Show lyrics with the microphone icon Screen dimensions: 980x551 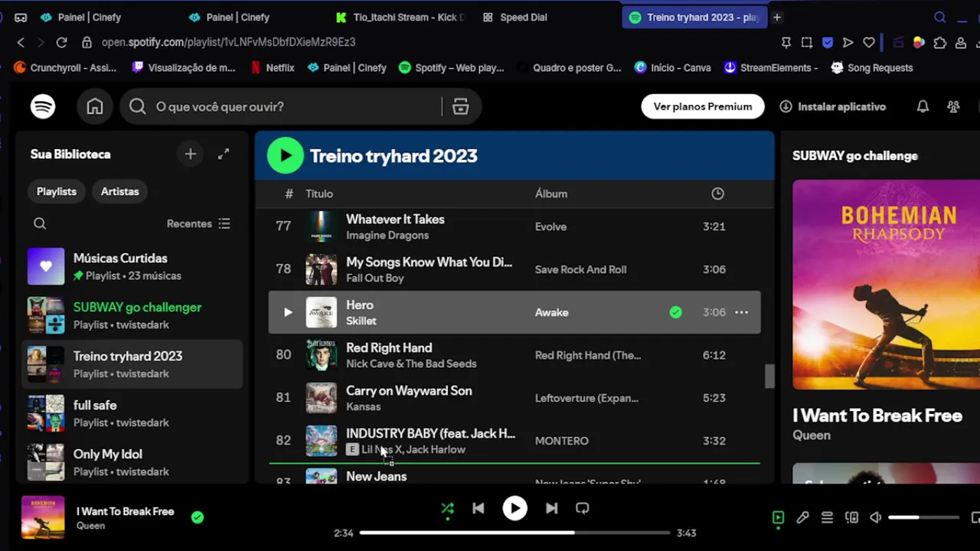click(802, 517)
